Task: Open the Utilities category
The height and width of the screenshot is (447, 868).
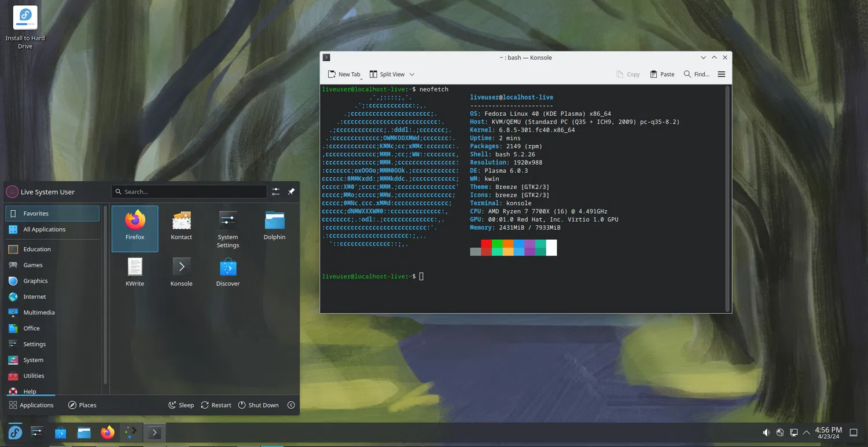Action: [53, 376]
